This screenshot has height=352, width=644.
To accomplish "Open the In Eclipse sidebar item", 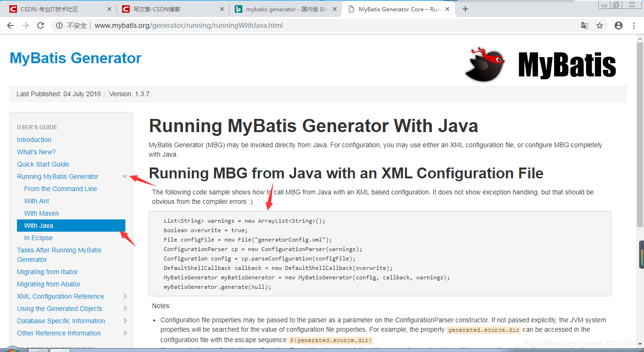I will tap(38, 238).
